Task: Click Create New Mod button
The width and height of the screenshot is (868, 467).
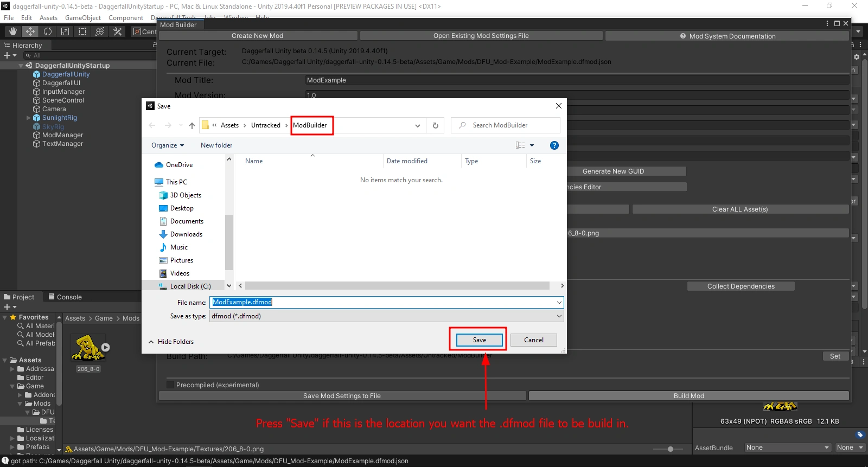Action: click(x=258, y=36)
